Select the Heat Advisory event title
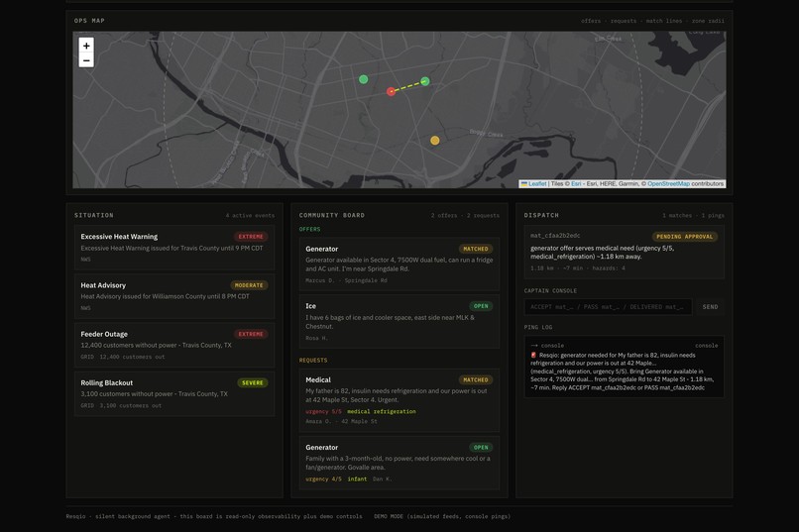The height and width of the screenshot is (532, 799). 103,285
